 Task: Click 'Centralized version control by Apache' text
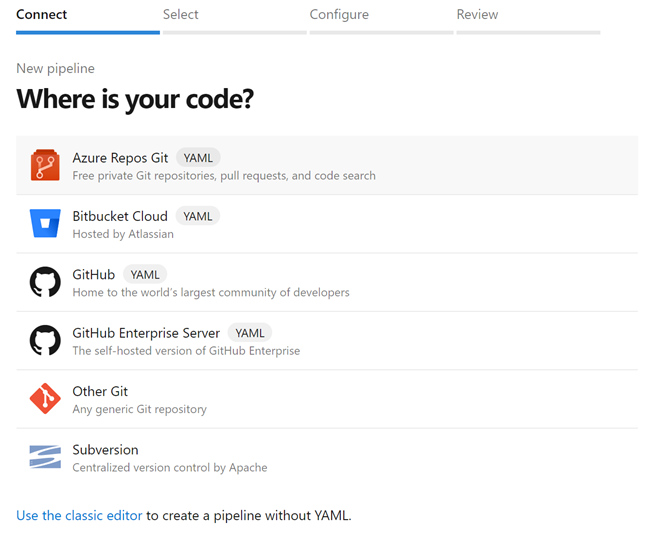pos(170,468)
